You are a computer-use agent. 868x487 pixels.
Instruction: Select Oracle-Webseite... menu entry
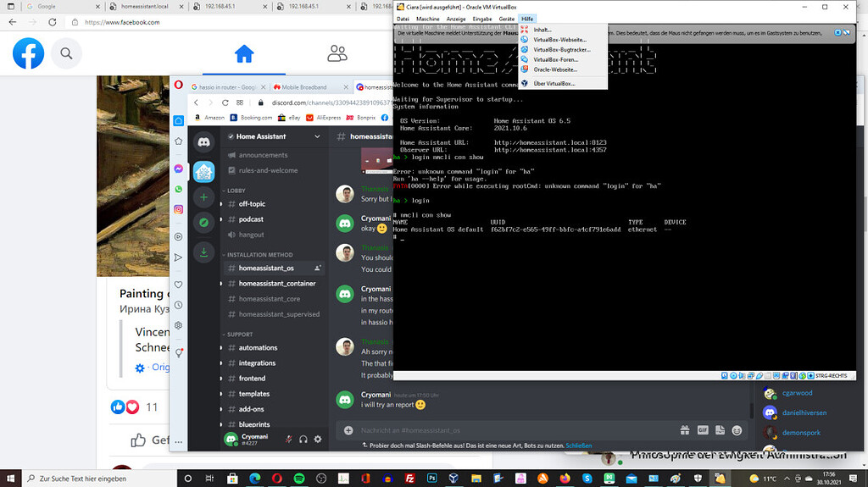tap(563, 69)
